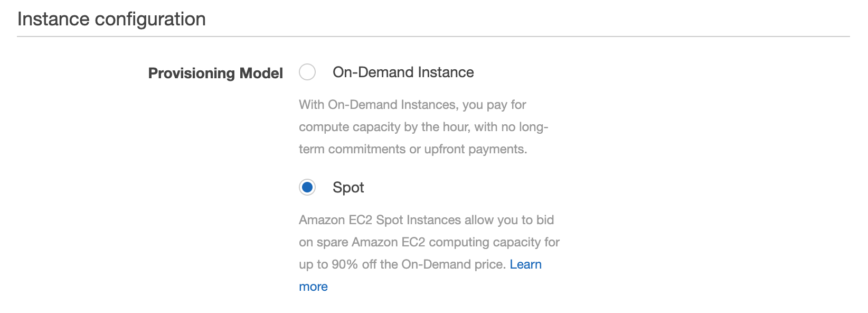Screen dimensions: 868x313
Task: Click the line "on spare Amazon EC2 computing capacity"
Action: coord(429,242)
